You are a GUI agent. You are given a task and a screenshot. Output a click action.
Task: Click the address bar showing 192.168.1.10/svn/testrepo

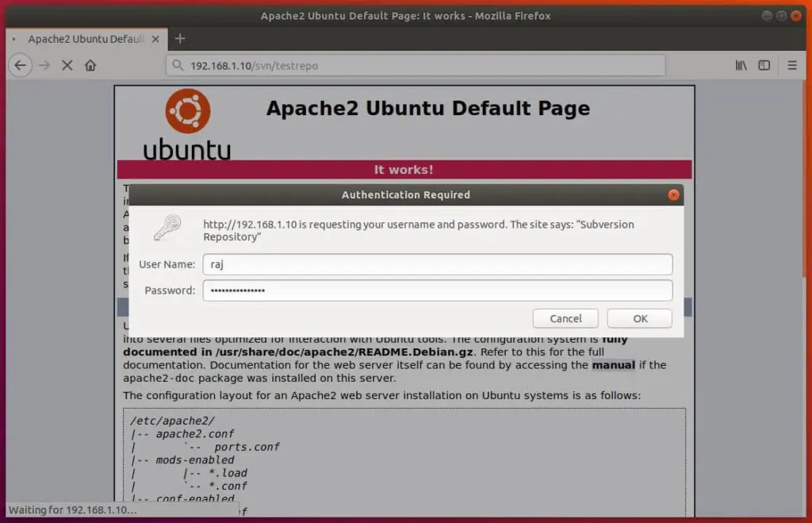click(416, 65)
